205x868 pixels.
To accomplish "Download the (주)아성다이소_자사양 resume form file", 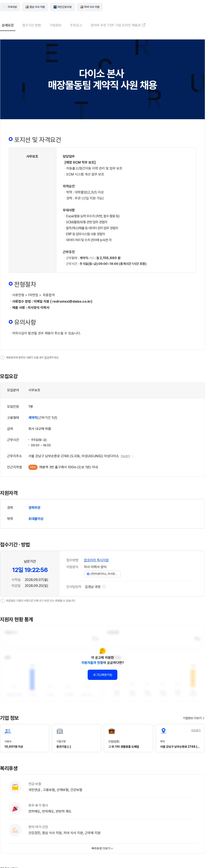I will click(x=102, y=574).
